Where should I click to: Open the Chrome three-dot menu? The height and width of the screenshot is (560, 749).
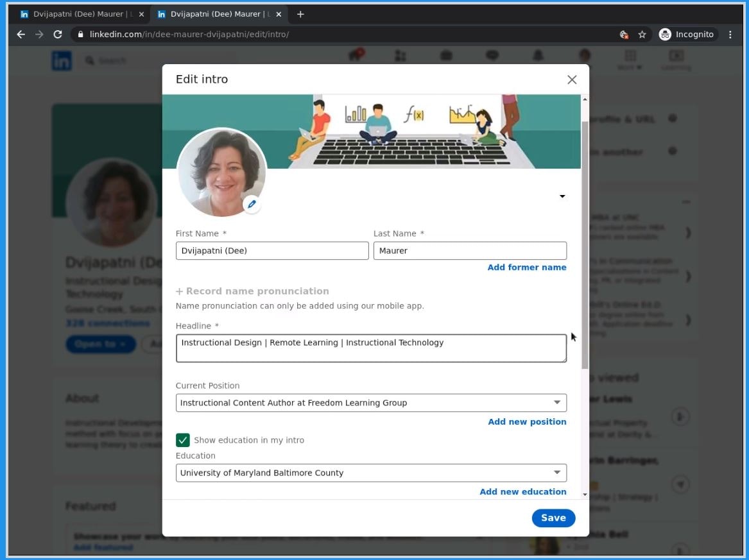tap(730, 35)
